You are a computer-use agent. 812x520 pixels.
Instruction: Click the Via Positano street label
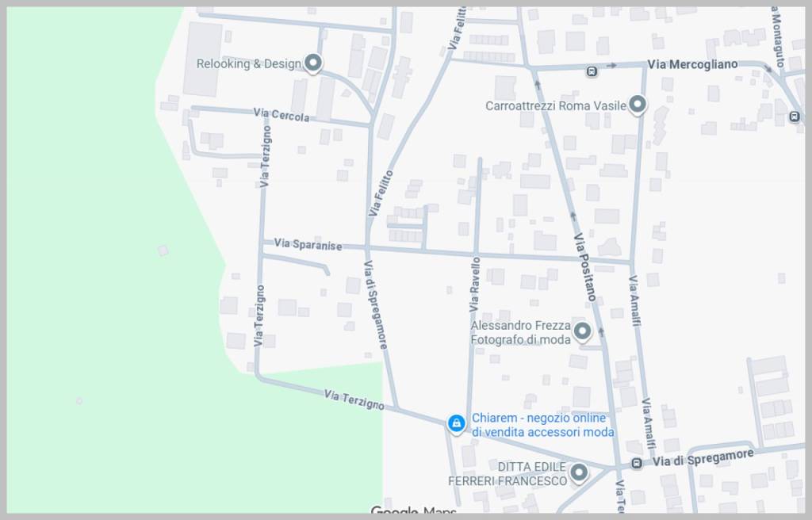pos(585,266)
